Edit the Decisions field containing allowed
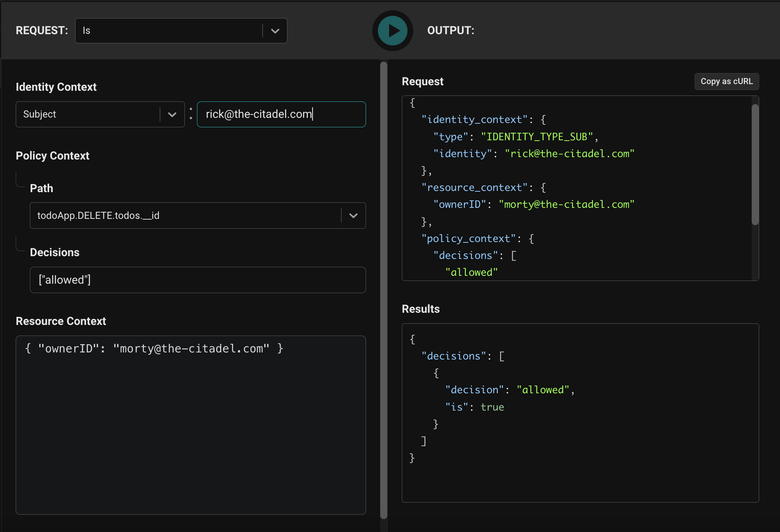This screenshot has height=532, width=780. pyautogui.click(x=198, y=280)
